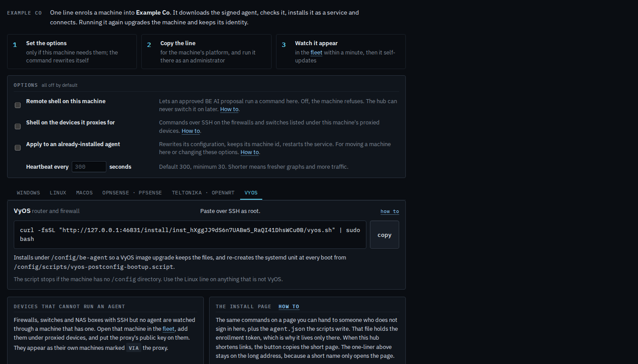Switch to the Windows tab
638x364 pixels.
click(28, 193)
